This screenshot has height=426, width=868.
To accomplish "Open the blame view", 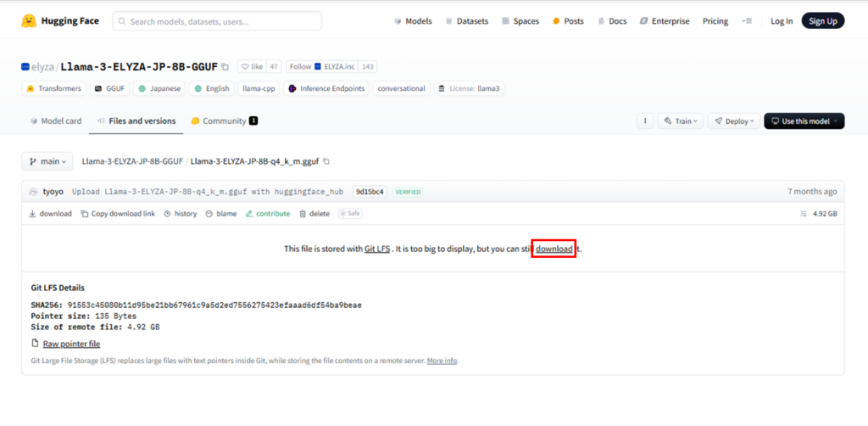I will click(x=221, y=214).
